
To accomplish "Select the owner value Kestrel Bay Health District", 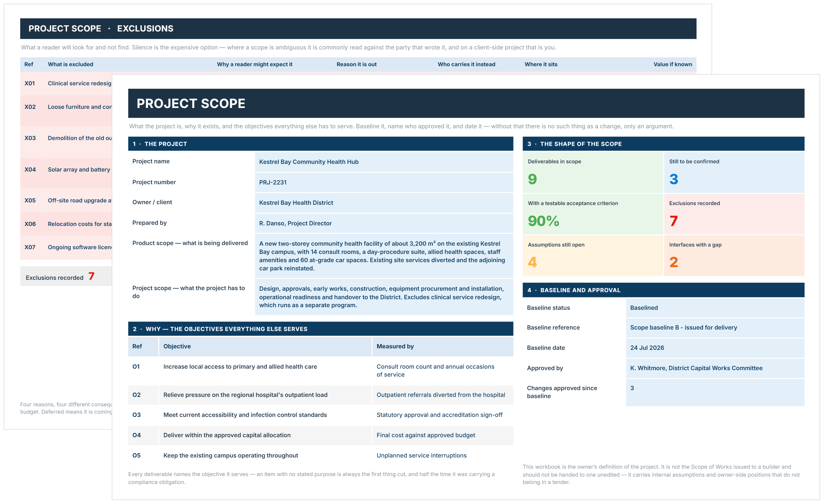I will (384, 203).
